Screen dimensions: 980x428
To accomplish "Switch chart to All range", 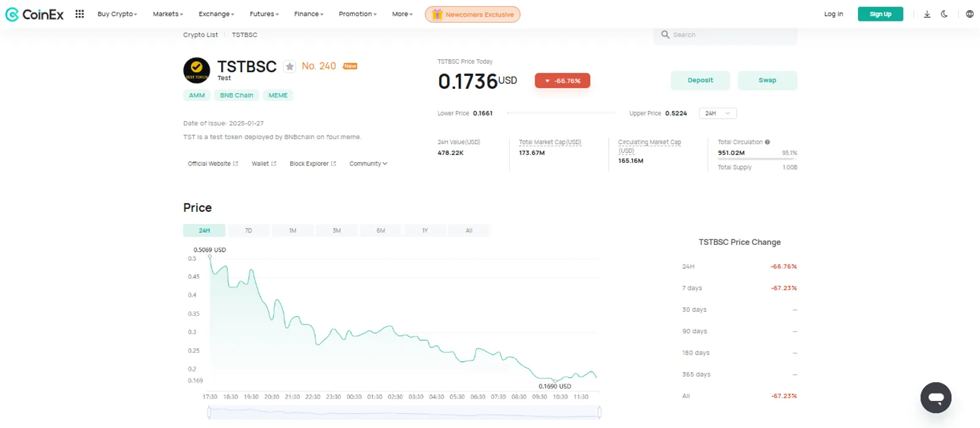I will click(469, 231).
